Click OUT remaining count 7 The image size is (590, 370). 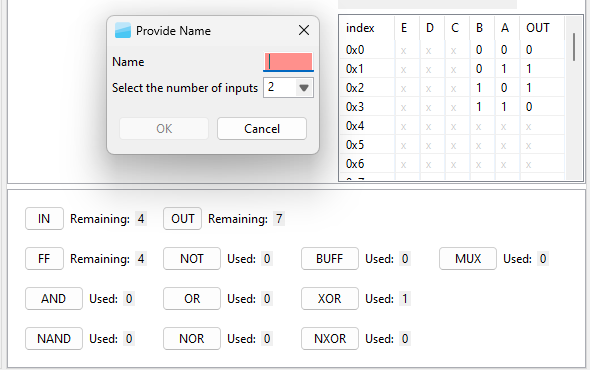coord(279,219)
